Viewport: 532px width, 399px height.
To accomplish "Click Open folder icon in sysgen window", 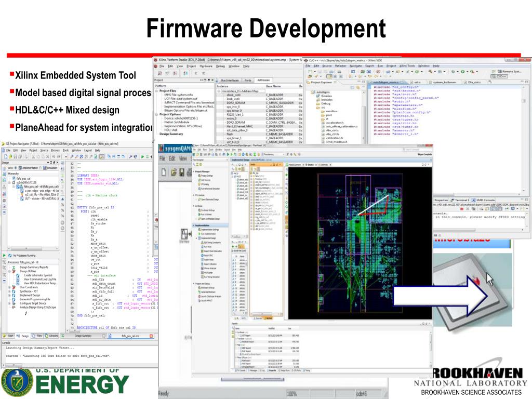I will click(174, 172).
